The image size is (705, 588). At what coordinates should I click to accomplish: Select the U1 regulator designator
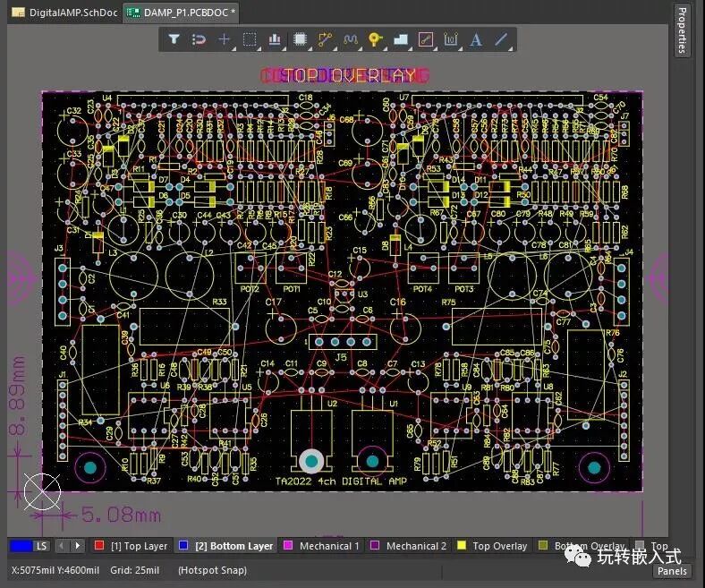pyautogui.click(x=394, y=404)
